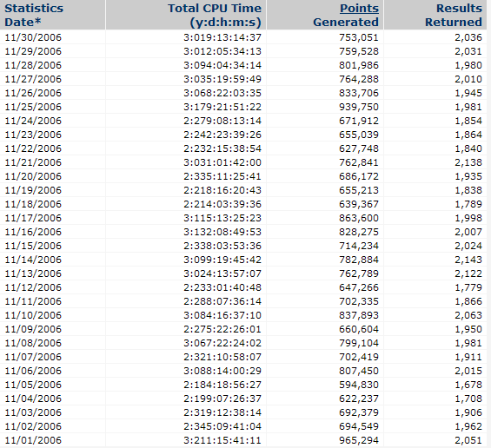Select points value 965,294
The height and width of the screenshot is (448, 491).
point(359,440)
